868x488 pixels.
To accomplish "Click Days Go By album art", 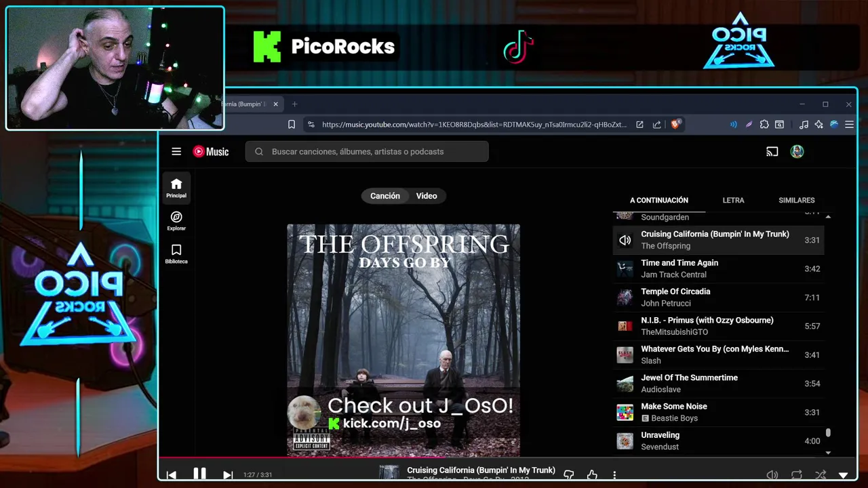I will [403, 340].
